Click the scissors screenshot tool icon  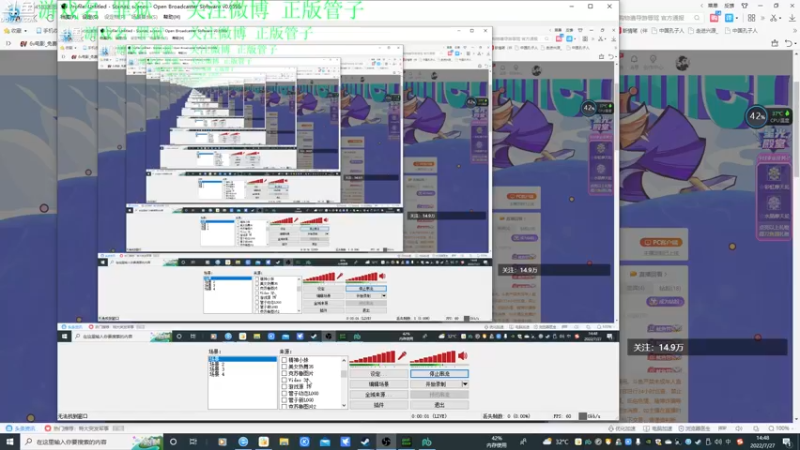tap(774, 18)
